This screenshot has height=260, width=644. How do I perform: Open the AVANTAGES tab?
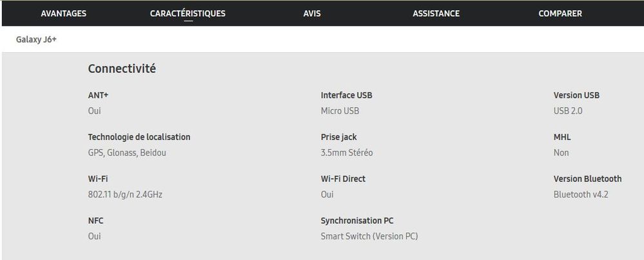pos(63,14)
